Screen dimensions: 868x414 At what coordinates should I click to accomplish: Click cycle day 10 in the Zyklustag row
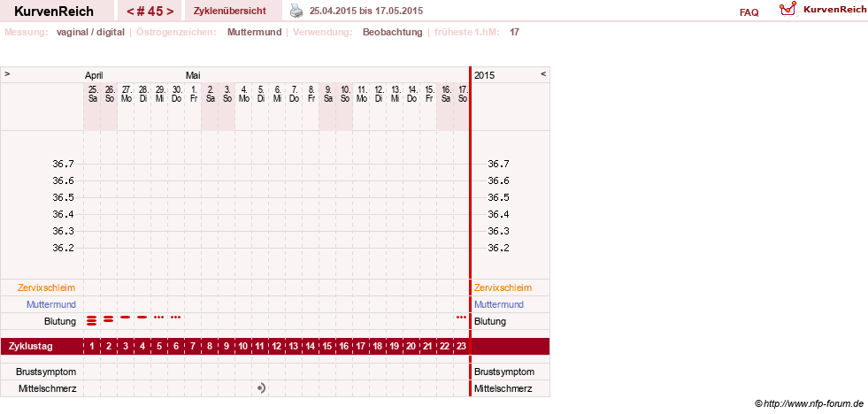click(243, 347)
